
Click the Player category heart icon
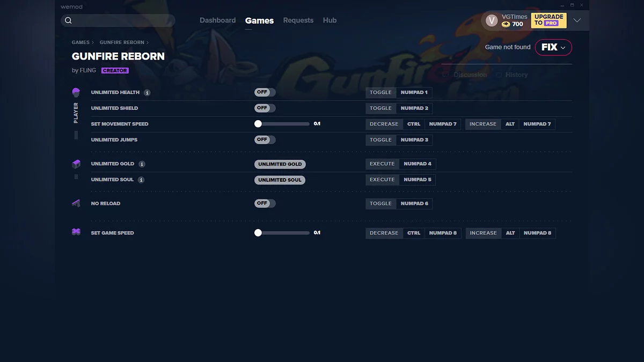[76, 92]
